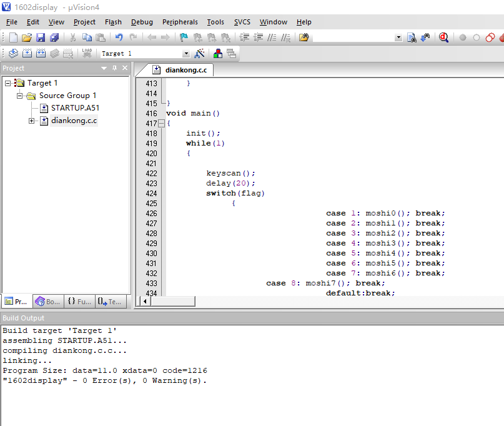Click Manage project components colored blocks icon
This screenshot has height=426, width=504.
point(217,53)
